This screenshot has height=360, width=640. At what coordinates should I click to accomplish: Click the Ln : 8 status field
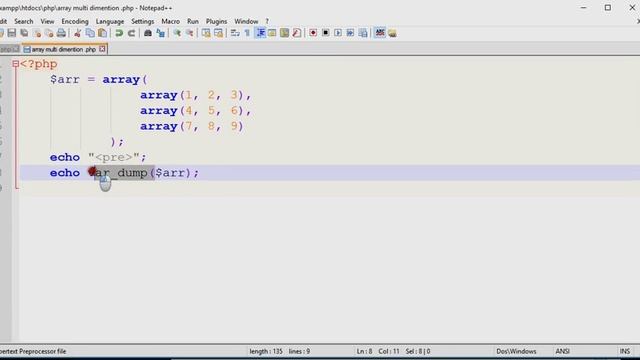coord(364,351)
